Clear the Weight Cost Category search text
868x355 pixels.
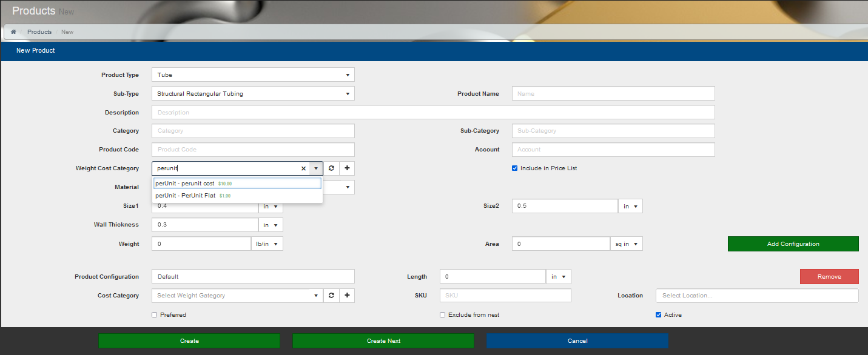[303, 168]
